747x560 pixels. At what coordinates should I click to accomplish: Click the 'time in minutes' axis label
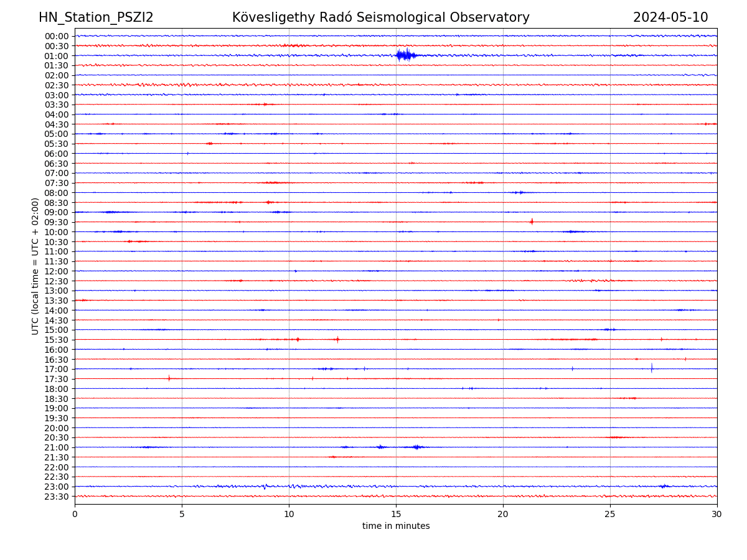[396, 526]
